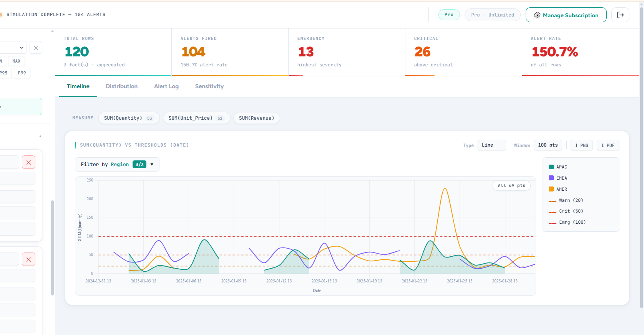
Task: Select the SUM(Unit_Price) measure chip
Action: (x=196, y=118)
